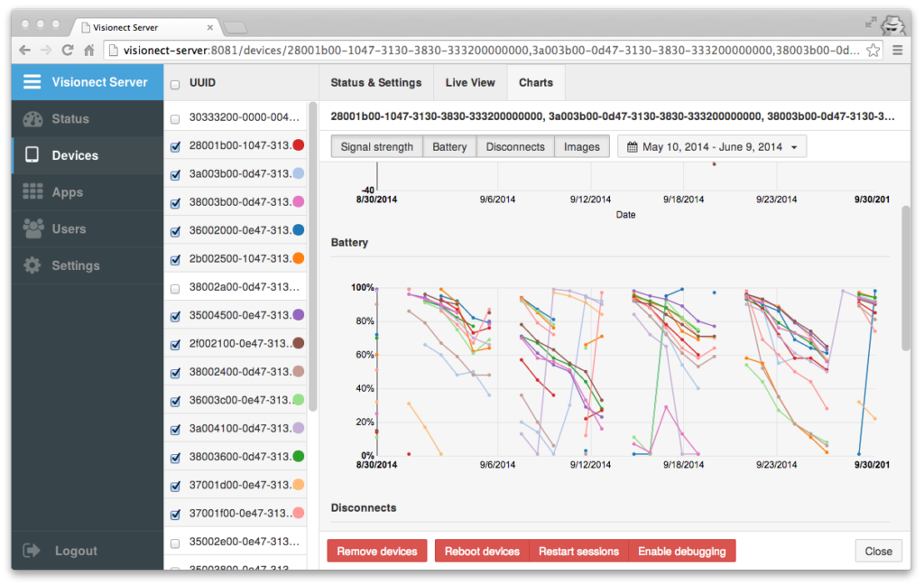Click the Logout arrow icon
This screenshot has height=585, width=924.
32,550
